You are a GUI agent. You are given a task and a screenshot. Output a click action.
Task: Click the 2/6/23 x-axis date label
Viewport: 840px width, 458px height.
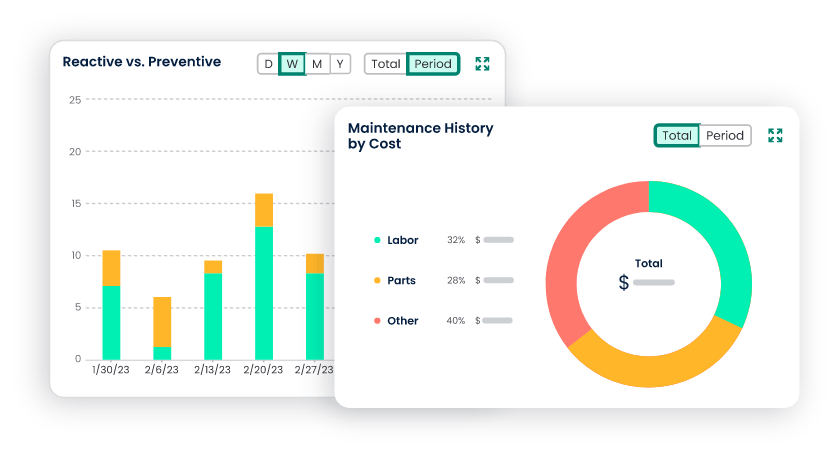pyautogui.click(x=161, y=370)
